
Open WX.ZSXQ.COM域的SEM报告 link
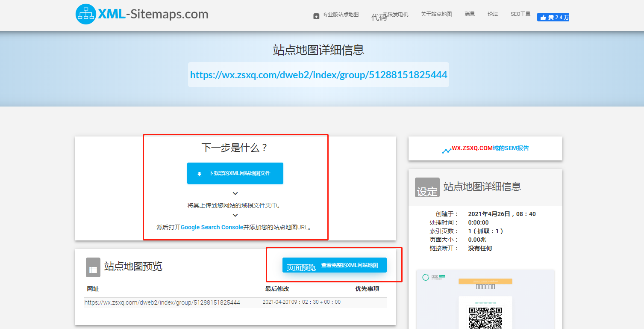pyautogui.click(x=490, y=148)
